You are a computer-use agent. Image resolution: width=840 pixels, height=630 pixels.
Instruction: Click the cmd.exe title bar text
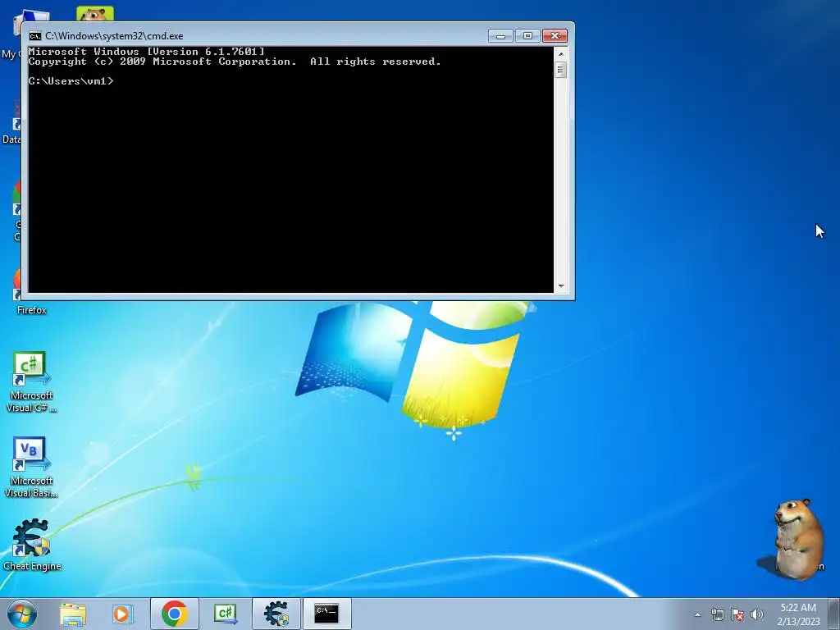[114, 36]
